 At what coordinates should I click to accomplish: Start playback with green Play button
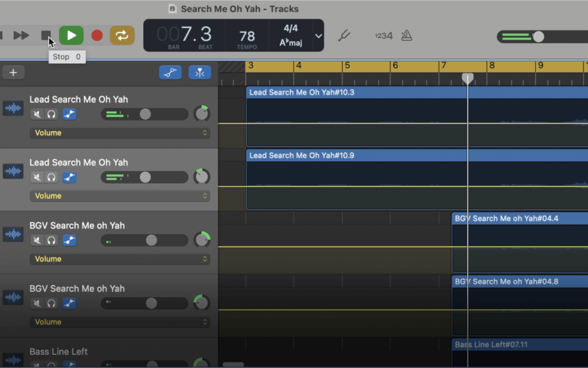71,35
